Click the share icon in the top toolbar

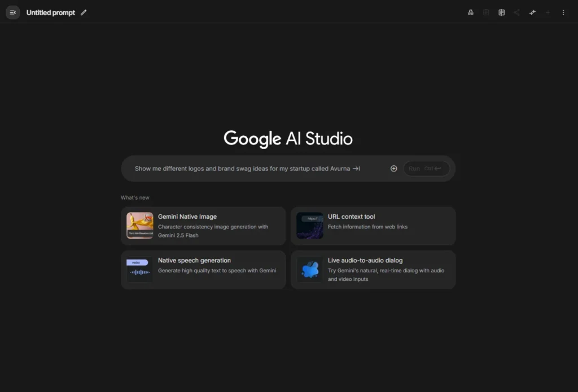click(x=517, y=12)
